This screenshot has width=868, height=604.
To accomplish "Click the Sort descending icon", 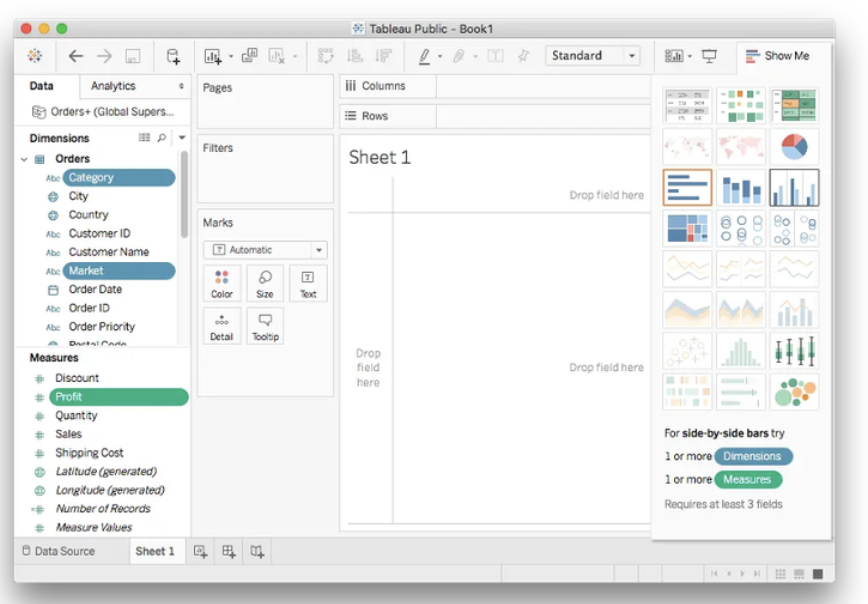I will [383, 56].
